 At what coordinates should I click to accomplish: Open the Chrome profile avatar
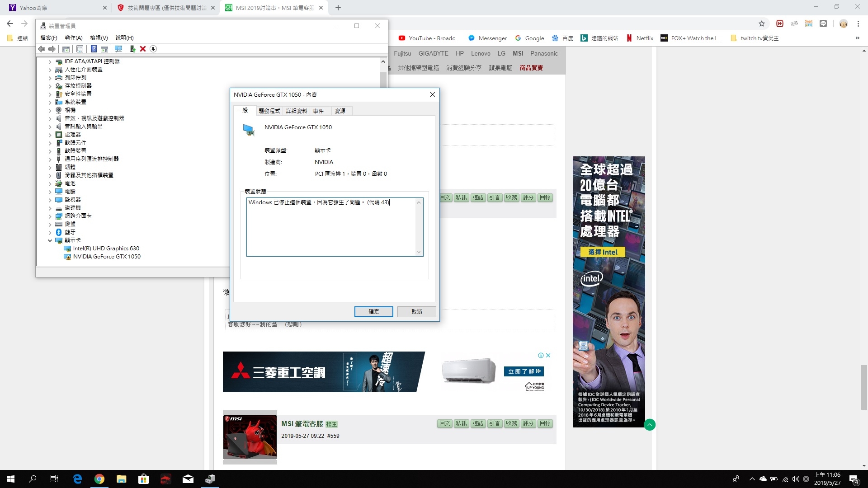tap(844, 23)
